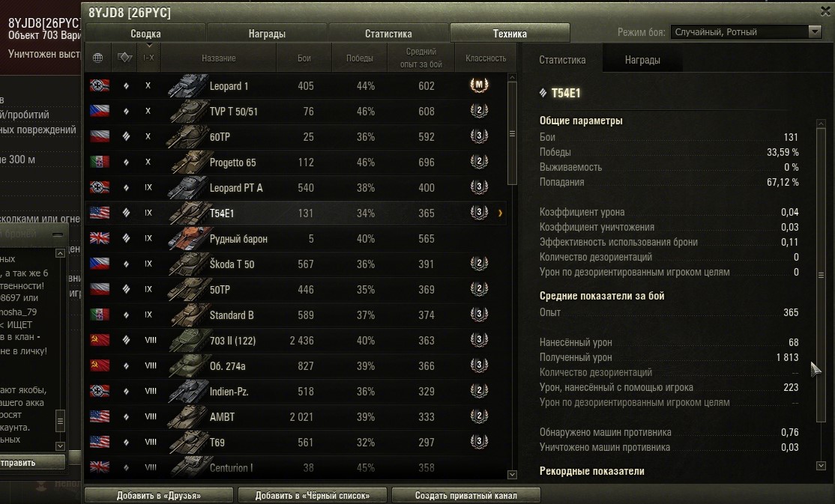Click Leopard 1 mastery badge M icon
This screenshot has width=835, height=504.
pyautogui.click(x=479, y=85)
